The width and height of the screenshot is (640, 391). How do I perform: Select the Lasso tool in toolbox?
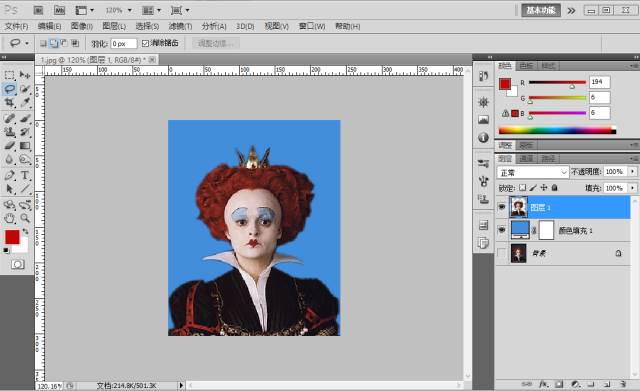coord(9,89)
